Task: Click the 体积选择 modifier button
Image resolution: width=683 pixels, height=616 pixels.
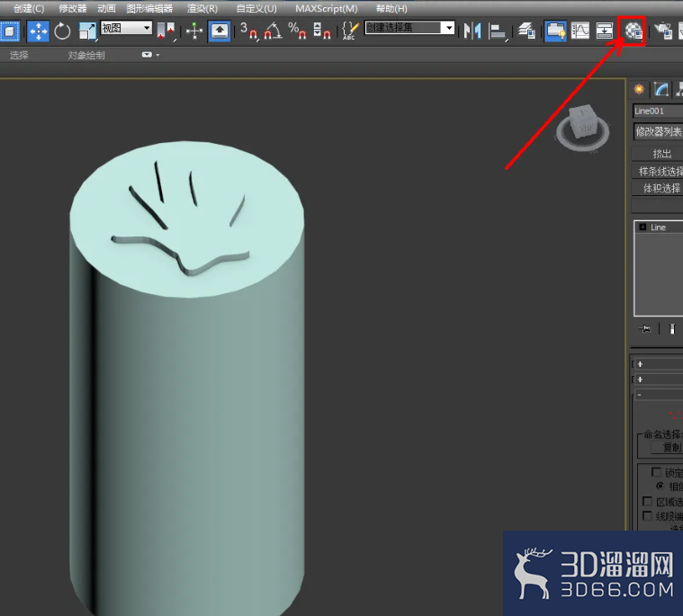Action: point(658,189)
